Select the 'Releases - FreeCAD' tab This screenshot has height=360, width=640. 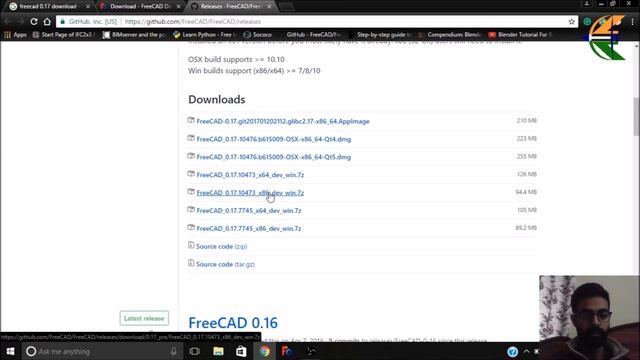click(x=231, y=7)
